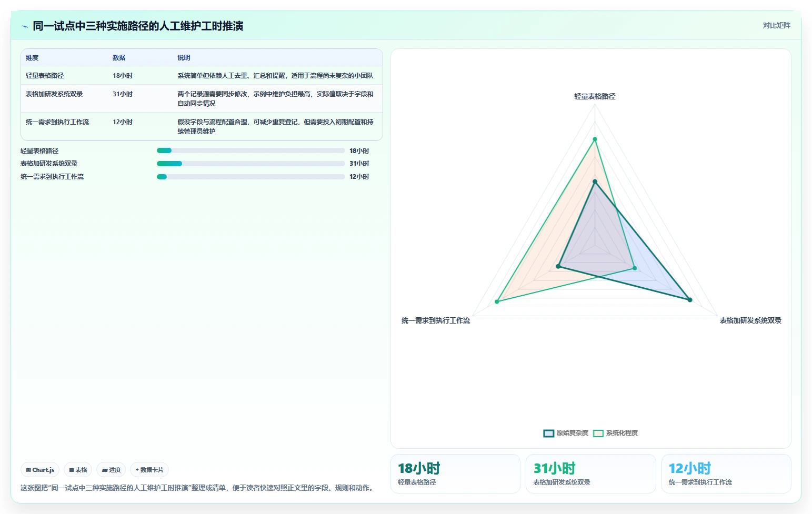This screenshot has width=812, height=514.
Task: Click the 轻量表格路径 progress bar
Action: (251, 150)
